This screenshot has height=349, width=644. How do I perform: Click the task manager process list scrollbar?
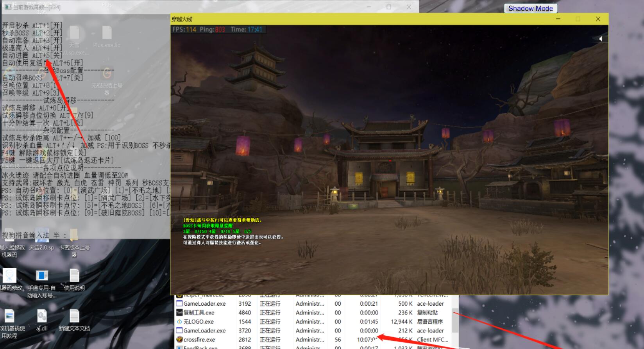point(455,320)
